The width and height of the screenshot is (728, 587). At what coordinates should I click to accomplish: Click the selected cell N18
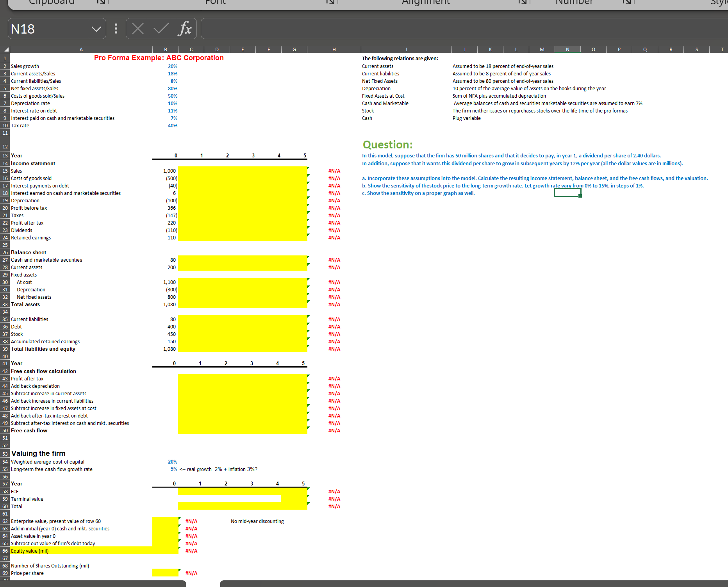pyautogui.click(x=567, y=193)
